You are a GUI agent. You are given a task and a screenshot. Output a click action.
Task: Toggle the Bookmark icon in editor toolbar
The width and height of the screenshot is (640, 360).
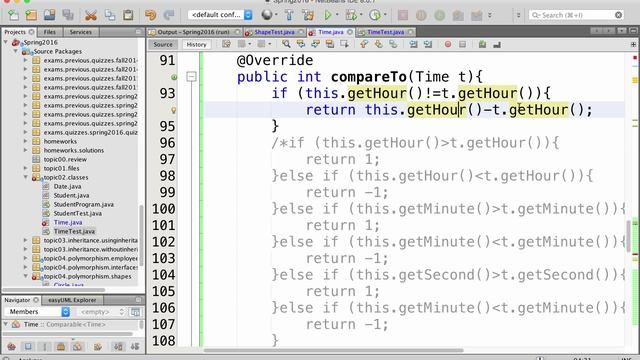[x=393, y=44]
